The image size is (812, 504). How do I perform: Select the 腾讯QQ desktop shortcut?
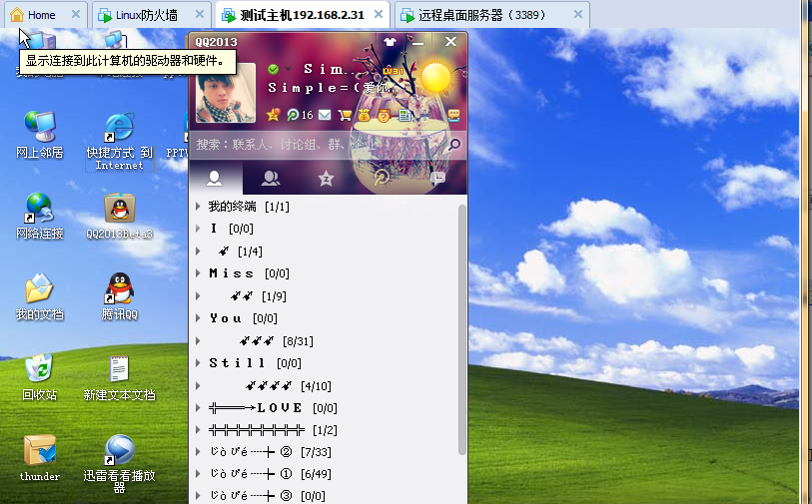tap(119, 297)
